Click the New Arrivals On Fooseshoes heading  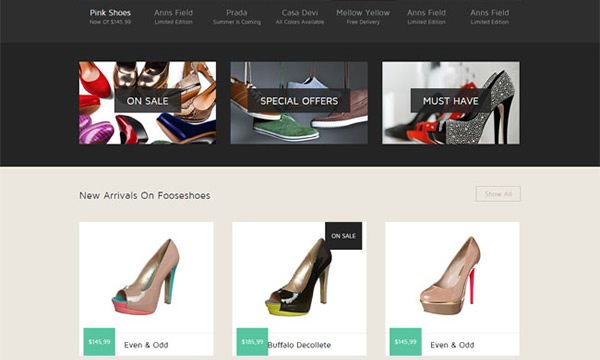[x=145, y=195]
